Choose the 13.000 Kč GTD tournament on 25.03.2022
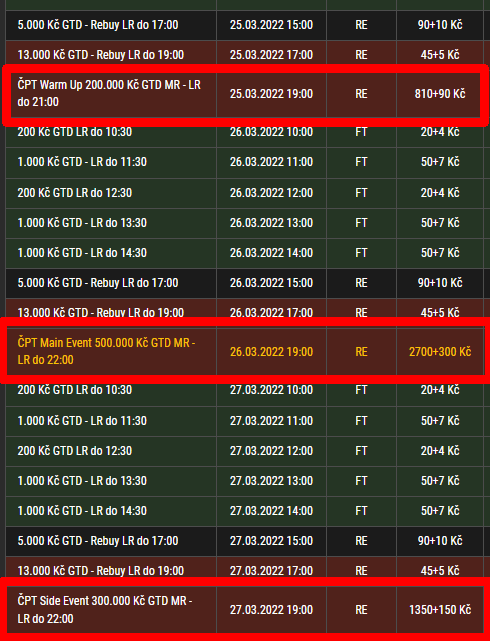This screenshot has width=490, height=641. [x=244, y=55]
